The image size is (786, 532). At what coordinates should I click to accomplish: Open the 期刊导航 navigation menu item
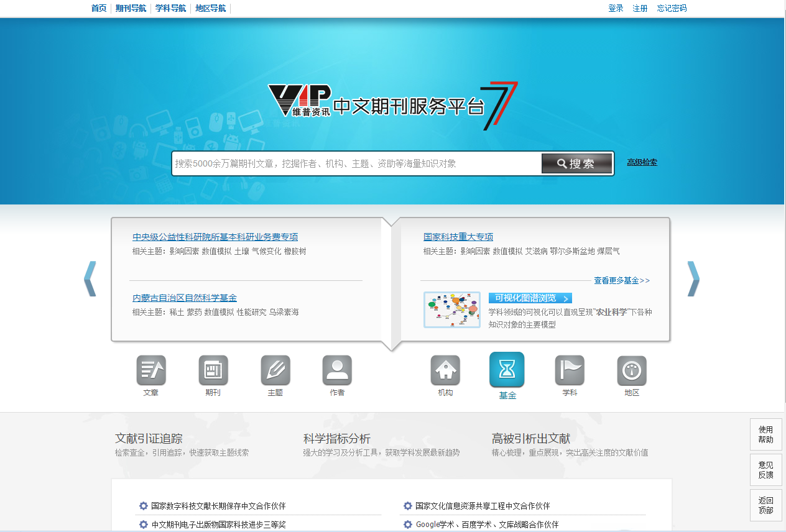131,9
